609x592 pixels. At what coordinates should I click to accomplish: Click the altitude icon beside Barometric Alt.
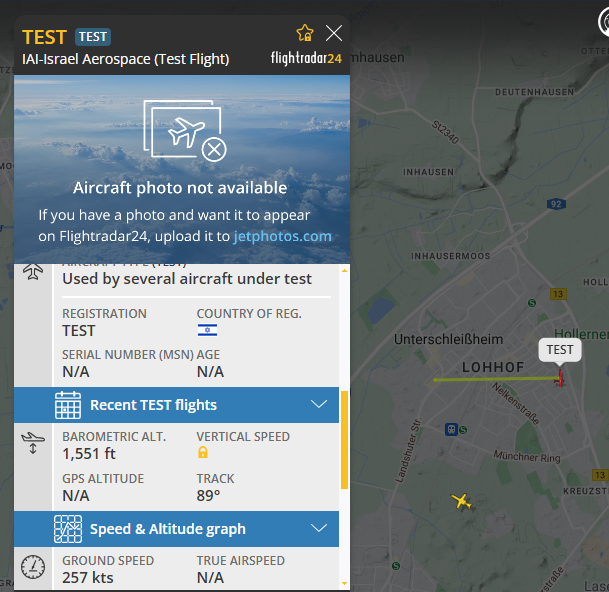tap(33, 442)
